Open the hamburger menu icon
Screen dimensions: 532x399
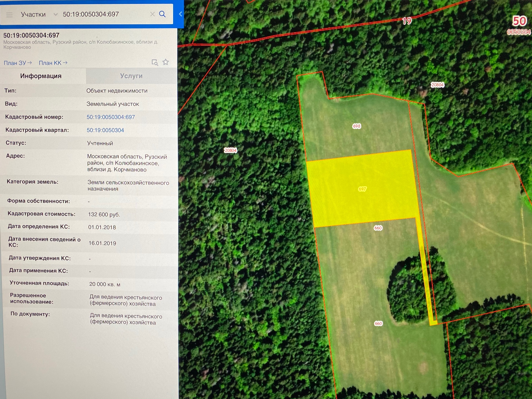coord(9,15)
